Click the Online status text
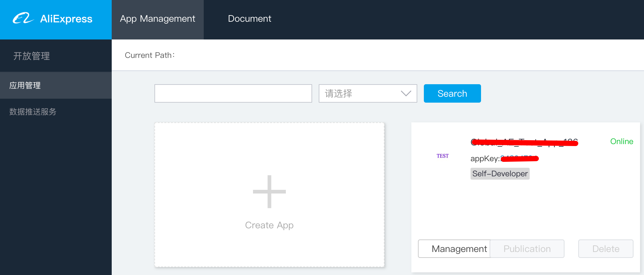Image resolution: width=644 pixels, height=275 pixels. tap(622, 141)
